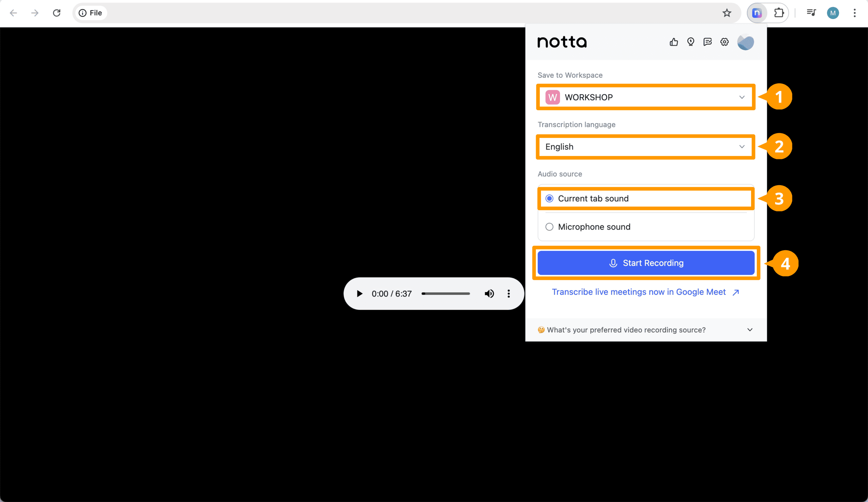
Task: Click the Audio source label
Action: tap(560, 174)
